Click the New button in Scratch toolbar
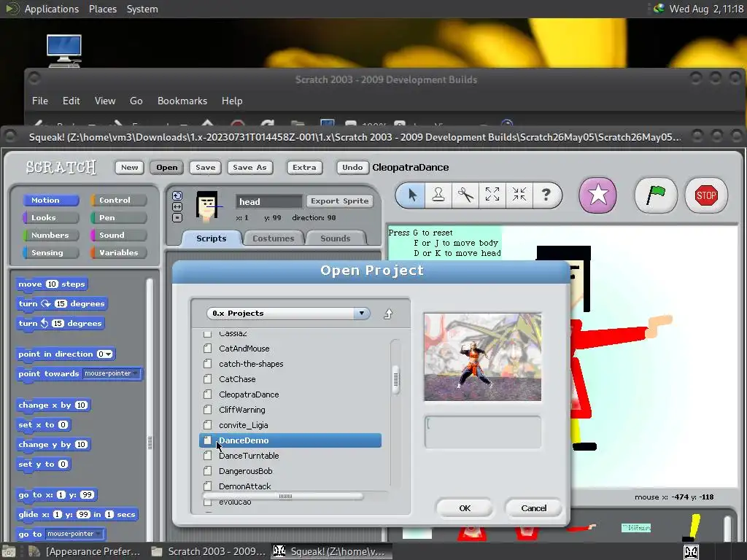The image size is (747, 560). 130,167
